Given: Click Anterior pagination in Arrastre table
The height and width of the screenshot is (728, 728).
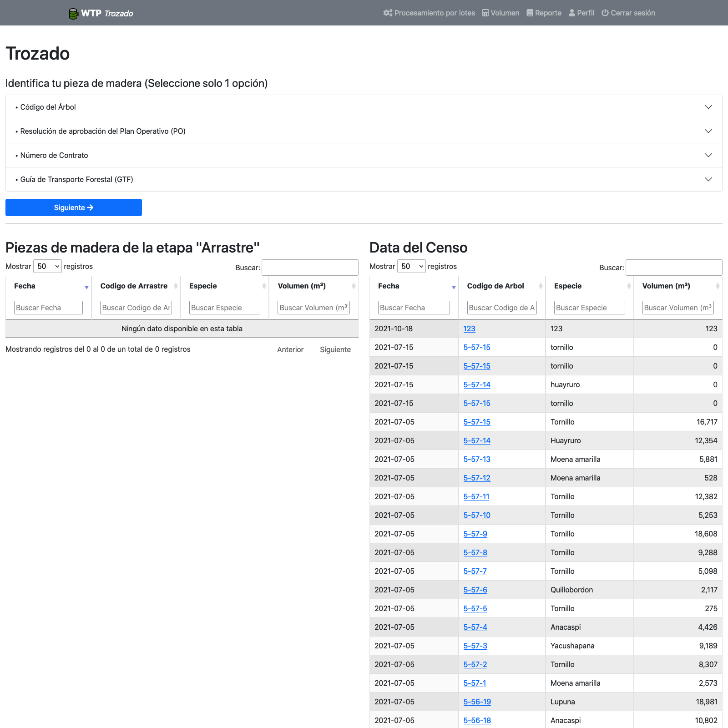Looking at the screenshot, I should [x=290, y=349].
